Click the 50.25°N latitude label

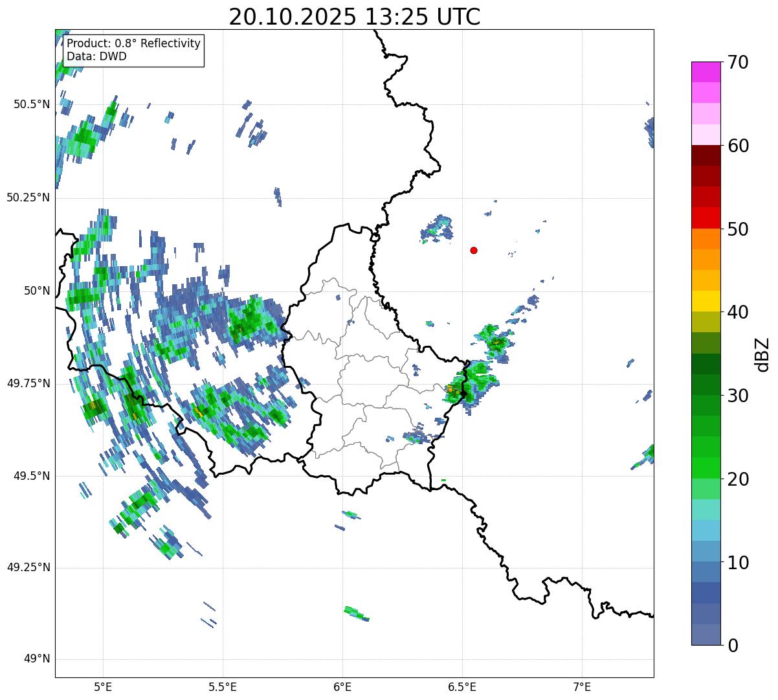(28, 198)
